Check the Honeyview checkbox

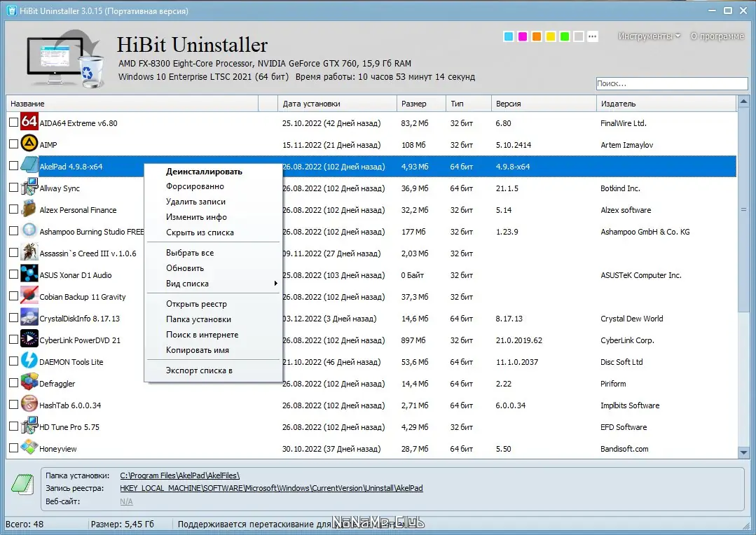pos(13,447)
